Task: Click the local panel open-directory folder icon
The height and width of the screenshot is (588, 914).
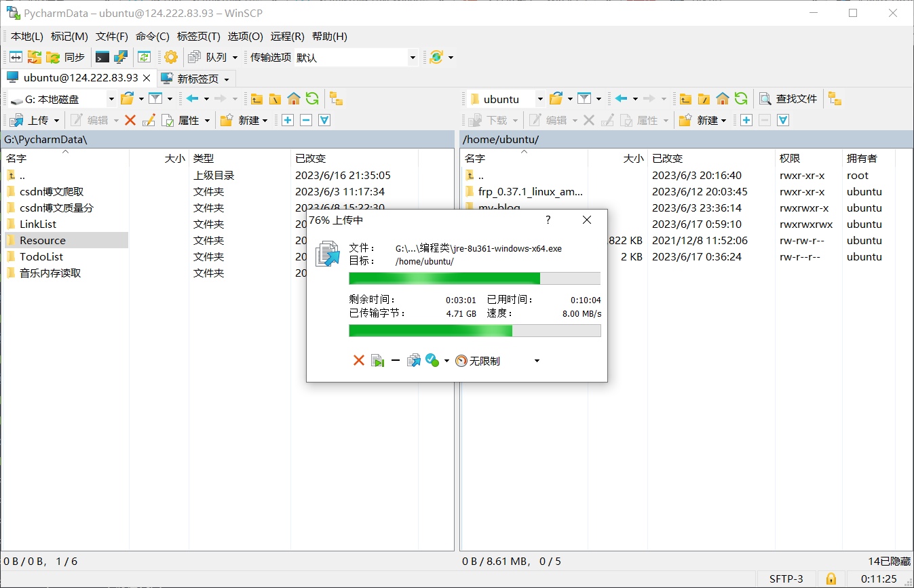Action: (x=127, y=99)
